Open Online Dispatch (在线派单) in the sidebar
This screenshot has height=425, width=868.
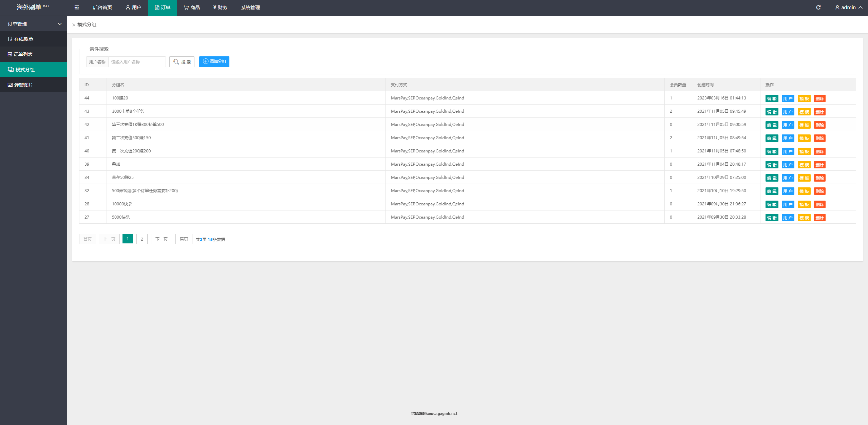[x=23, y=39]
